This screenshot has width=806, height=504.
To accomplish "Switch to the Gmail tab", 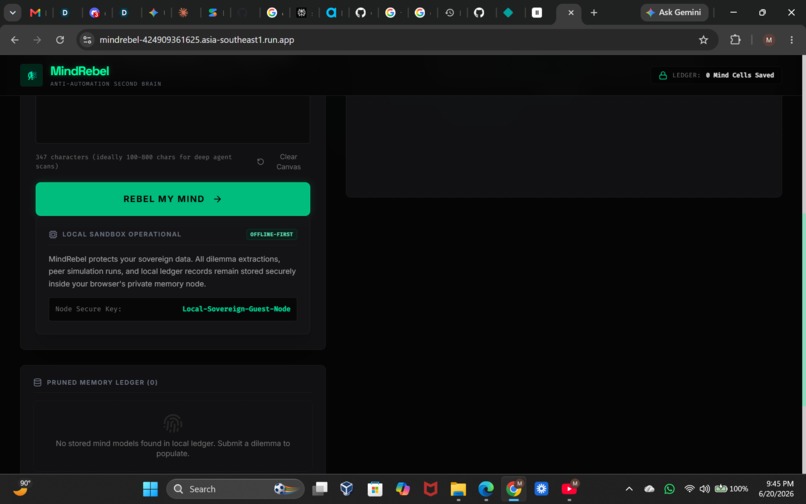I will coord(35,12).
